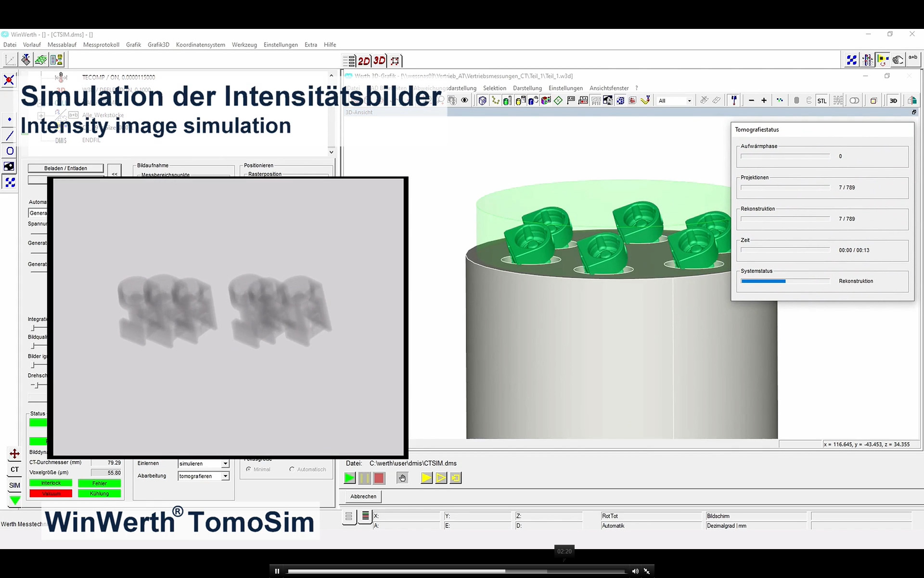Click the Beladen / Entladen button
The width and height of the screenshot is (924, 578).
coord(66,168)
